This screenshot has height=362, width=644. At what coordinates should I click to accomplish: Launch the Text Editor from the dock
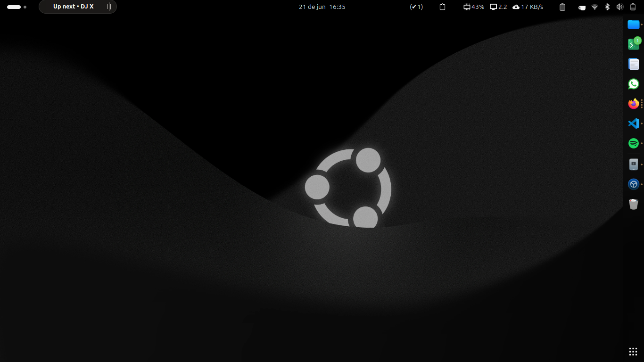coord(633,64)
